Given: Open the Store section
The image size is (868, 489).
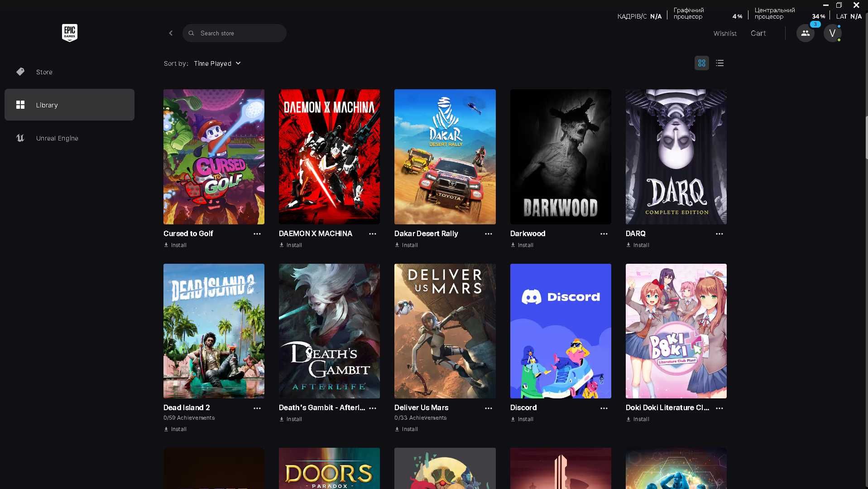Looking at the screenshot, I should 69,72.
